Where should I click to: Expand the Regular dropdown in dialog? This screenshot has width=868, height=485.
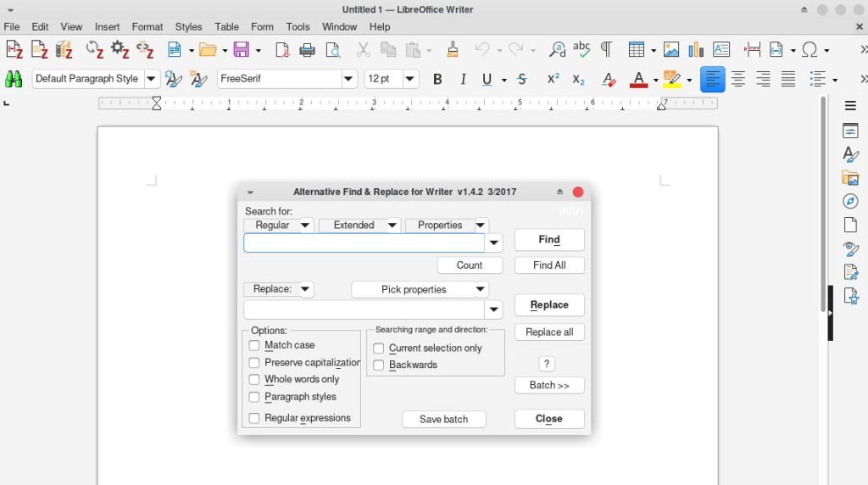coord(305,226)
